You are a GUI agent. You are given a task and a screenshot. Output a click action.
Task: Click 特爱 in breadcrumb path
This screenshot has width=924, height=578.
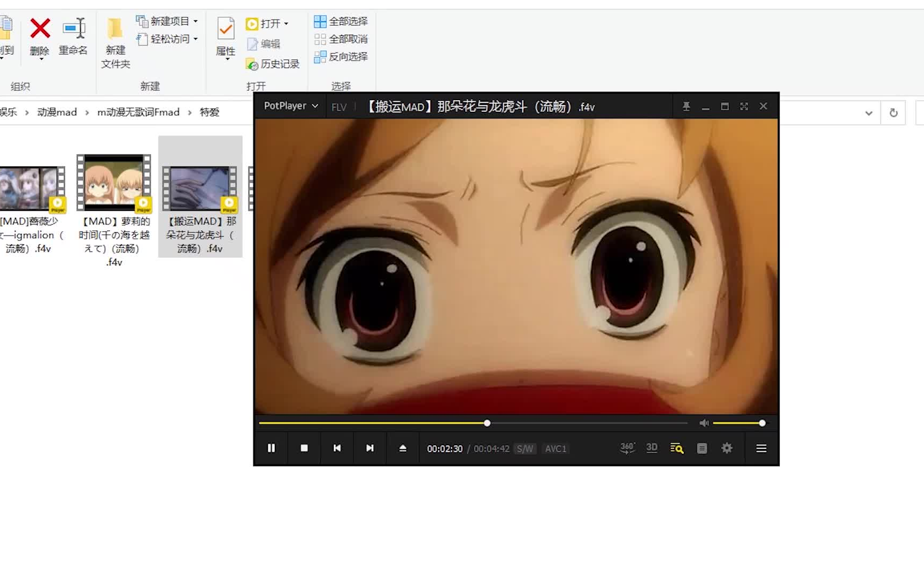coord(210,112)
